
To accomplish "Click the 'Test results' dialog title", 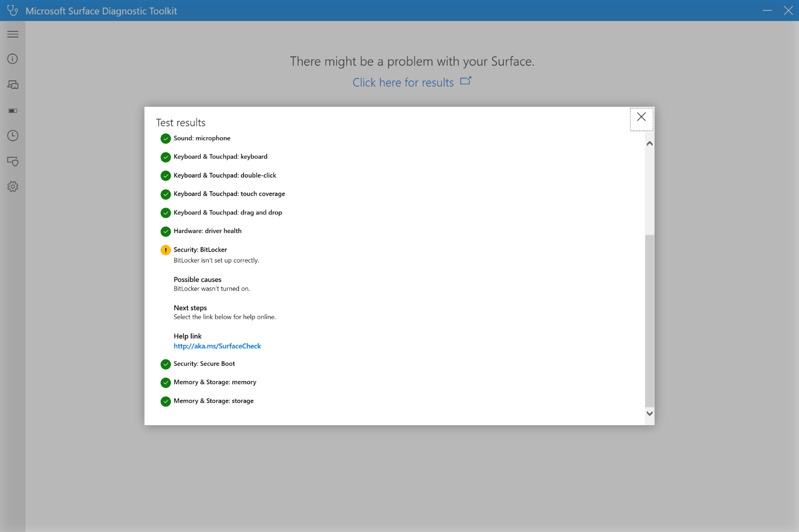I will (181, 123).
